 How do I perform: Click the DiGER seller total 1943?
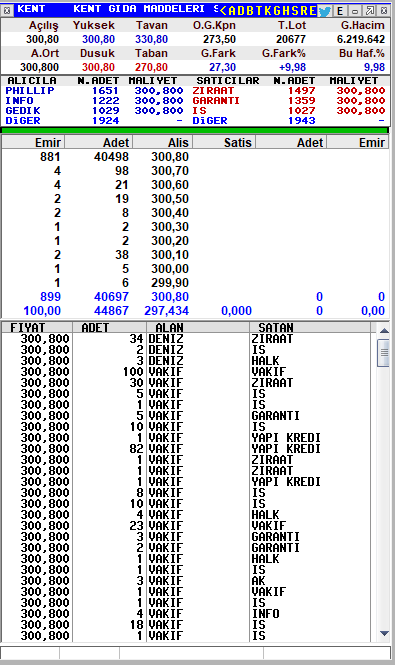(x=302, y=120)
